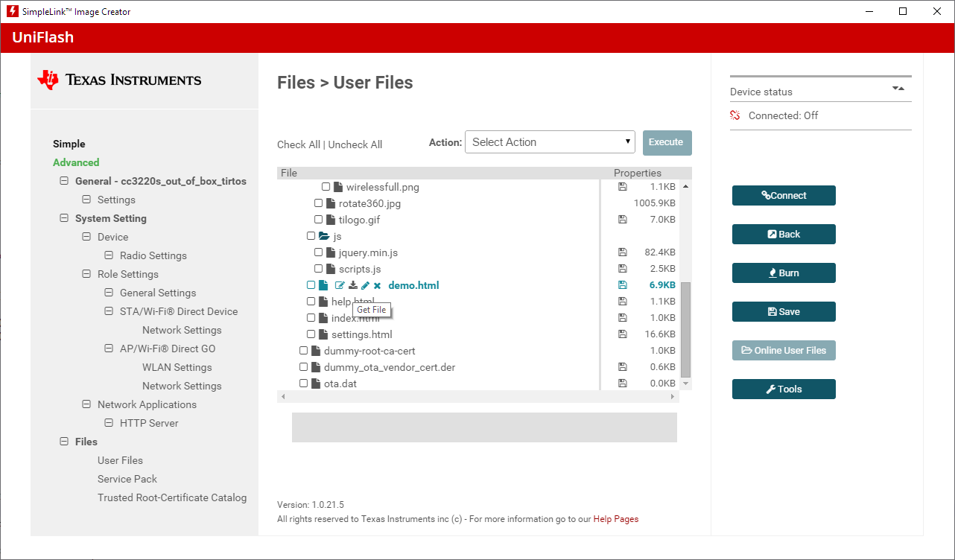
Task: Switch to Simple mode
Action: 69,144
